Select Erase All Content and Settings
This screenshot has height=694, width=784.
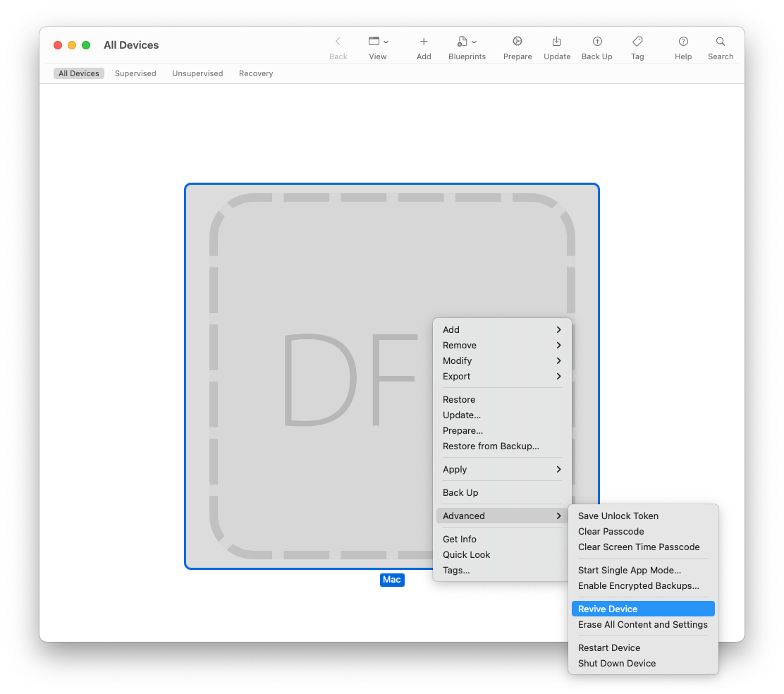[x=643, y=624]
